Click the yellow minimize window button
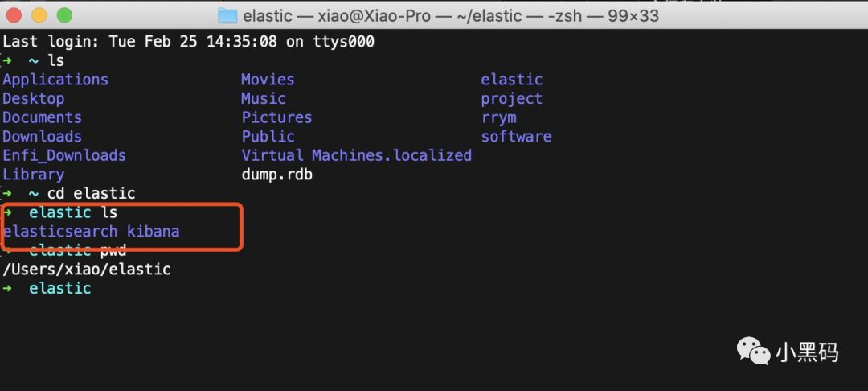The height and width of the screenshot is (391, 868). click(x=39, y=15)
